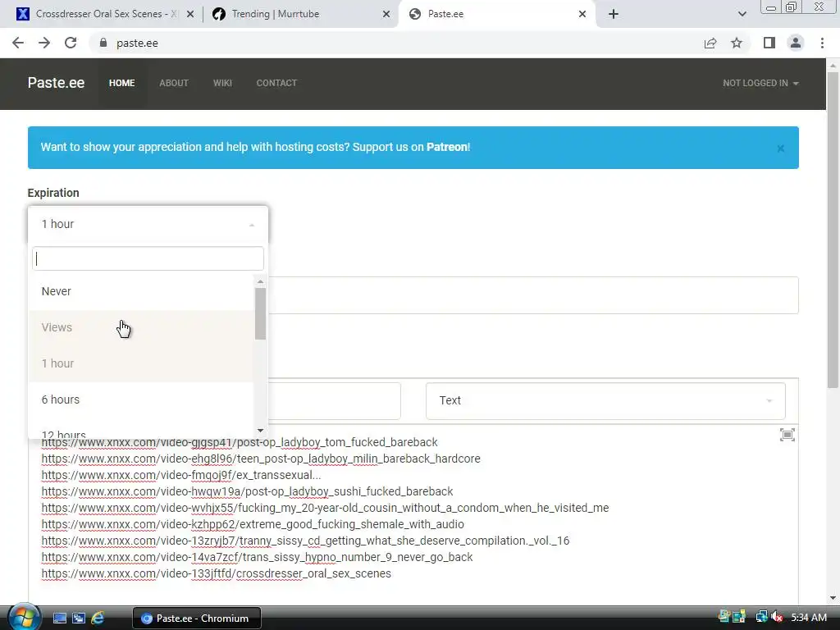Dismiss the blue Patreon banner
Viewport: 840px width, 630px height.
click(781, 148)
